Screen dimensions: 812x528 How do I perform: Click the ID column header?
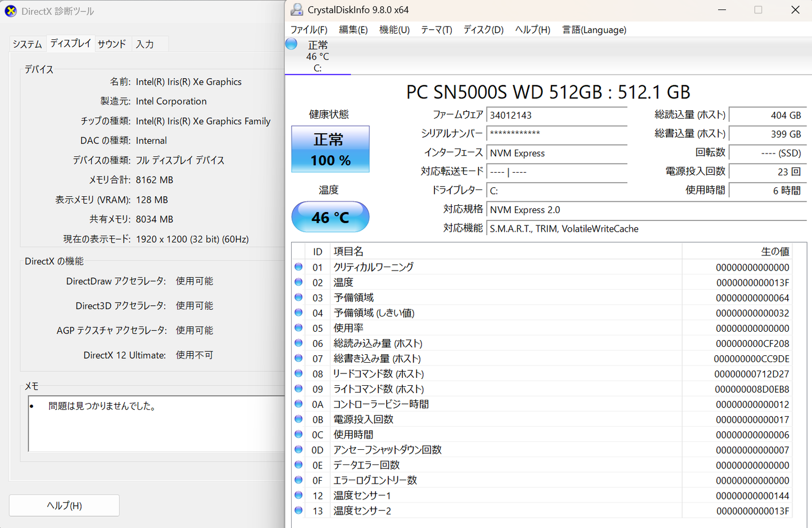pos(317,251)
